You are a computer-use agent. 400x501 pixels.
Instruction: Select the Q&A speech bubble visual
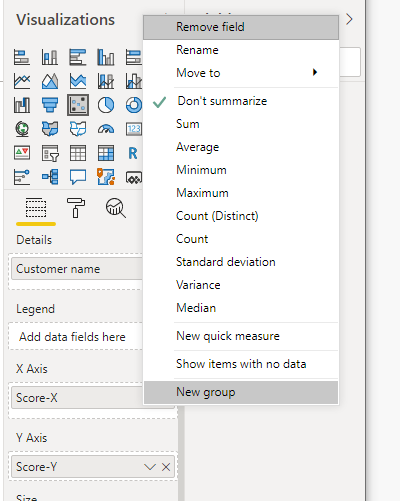(x=78, y=177)
